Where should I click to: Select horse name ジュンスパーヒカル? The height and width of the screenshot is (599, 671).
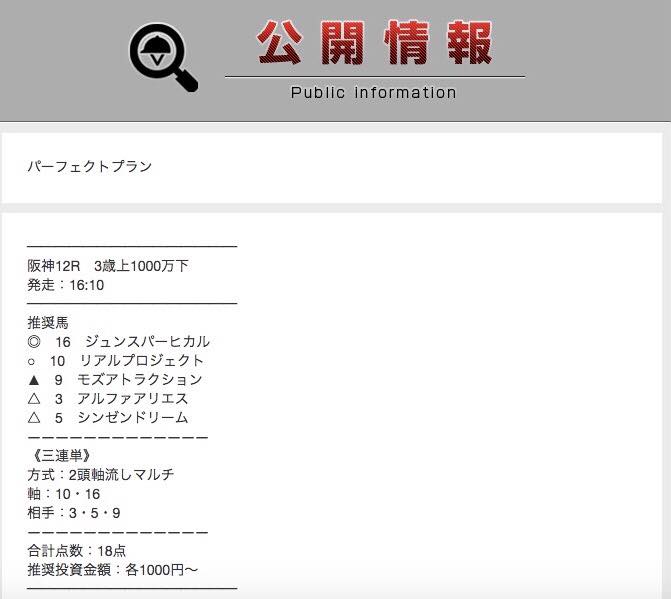tap(147, 341)
